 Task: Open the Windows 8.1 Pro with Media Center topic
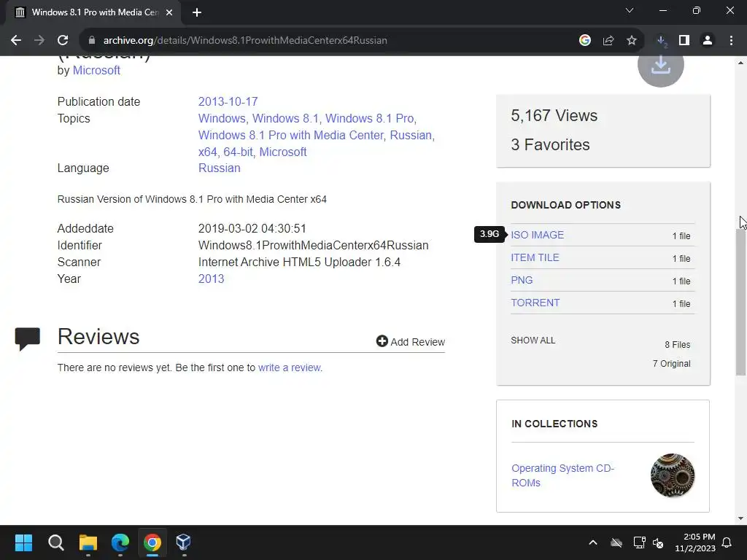[x=290, y=135]
